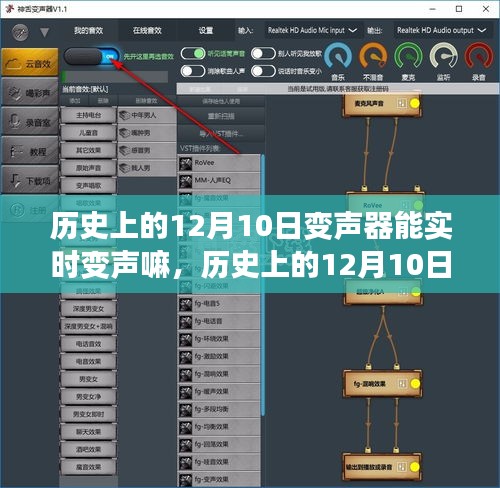Click the 重新扫描 rescan button
The height and width of the screenshot is (488, 500).
tap(221, 116)
